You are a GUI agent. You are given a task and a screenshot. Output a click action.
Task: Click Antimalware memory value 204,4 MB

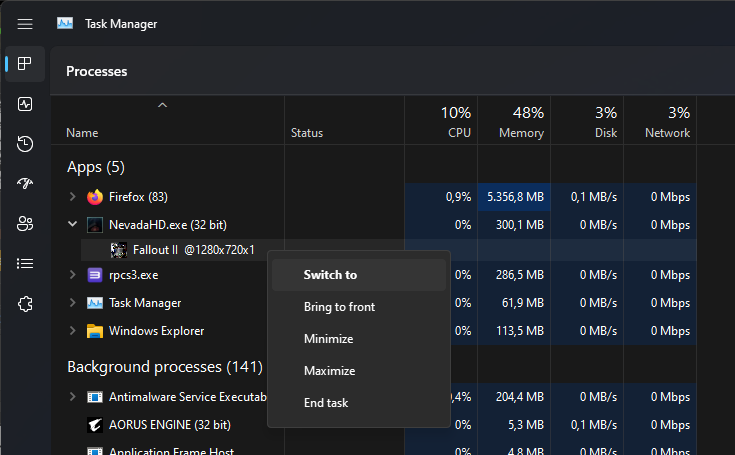click(x=520, y=397)
